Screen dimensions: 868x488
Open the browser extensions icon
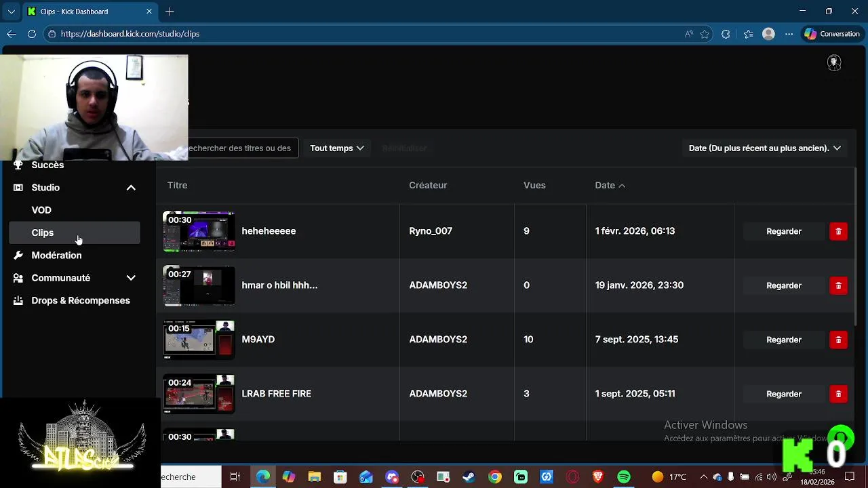pos(726,34)
